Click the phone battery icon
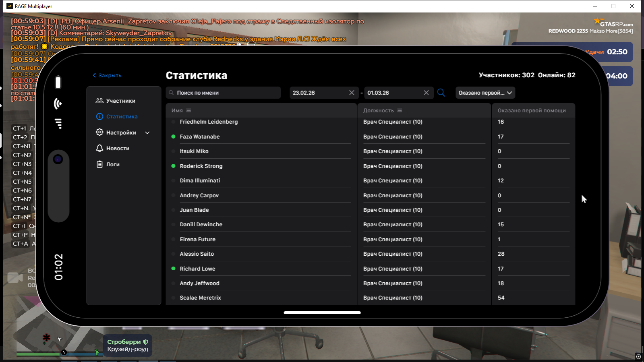 [x=58, y=82]
